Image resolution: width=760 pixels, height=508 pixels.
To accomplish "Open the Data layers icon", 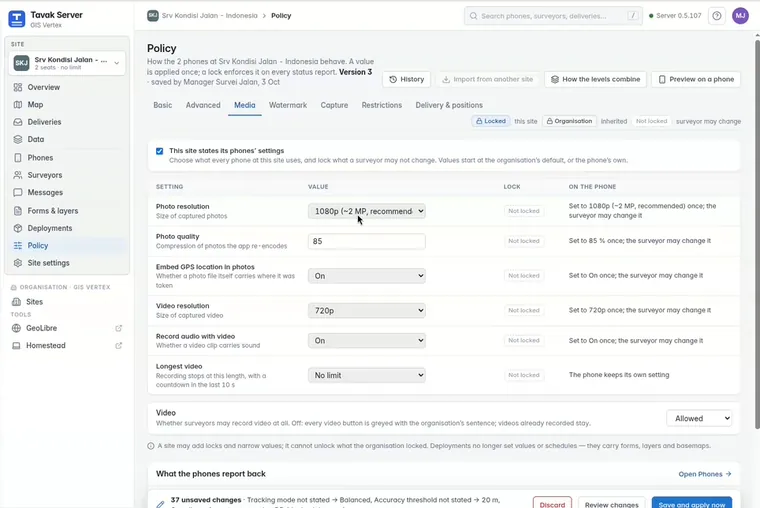I will pyautogui.click(x=18, y=140).
